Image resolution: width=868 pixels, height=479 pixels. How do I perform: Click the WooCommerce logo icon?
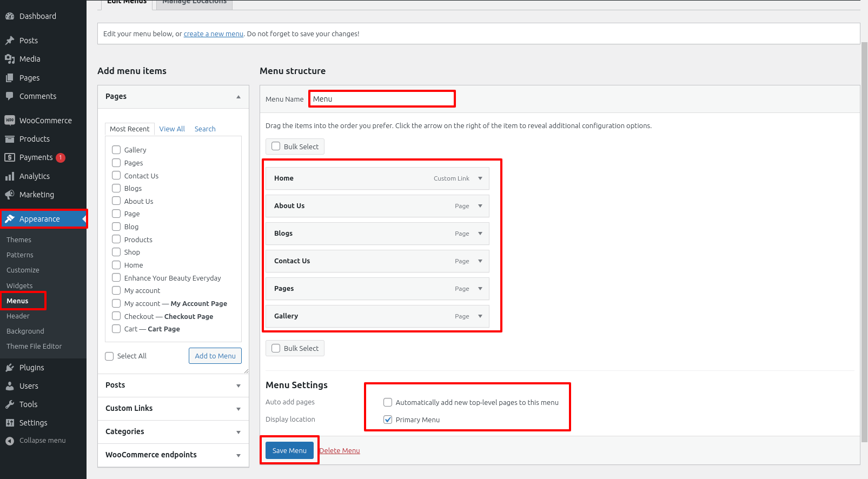tap(10, 121)
